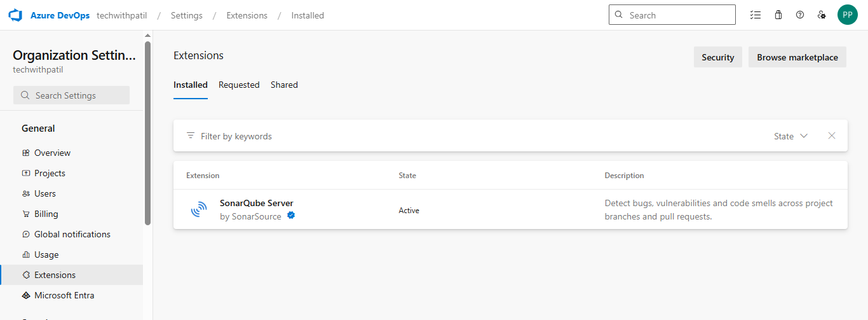The width and height of the screenshot is (868, 320).
Task: Open Billing in the settings sidebar
Action: click(x=46, y=214)
